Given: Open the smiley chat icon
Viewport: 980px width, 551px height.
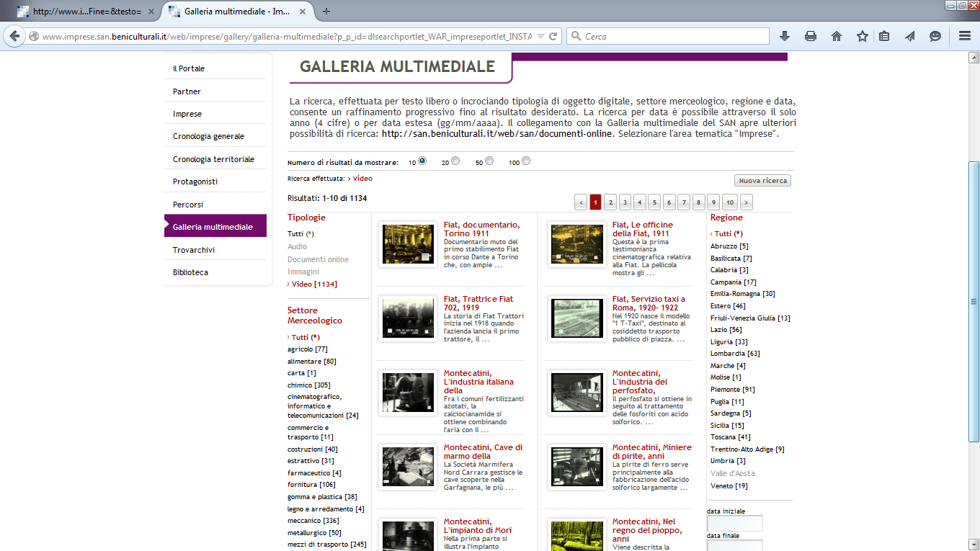Looking at the screenshot, I should pyautogui.click(x=935, y=36).
